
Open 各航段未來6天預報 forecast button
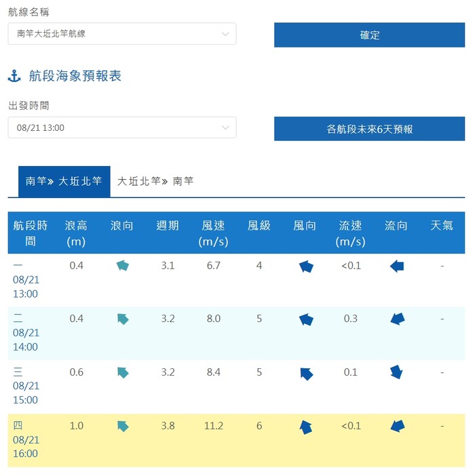coord(369,129)
